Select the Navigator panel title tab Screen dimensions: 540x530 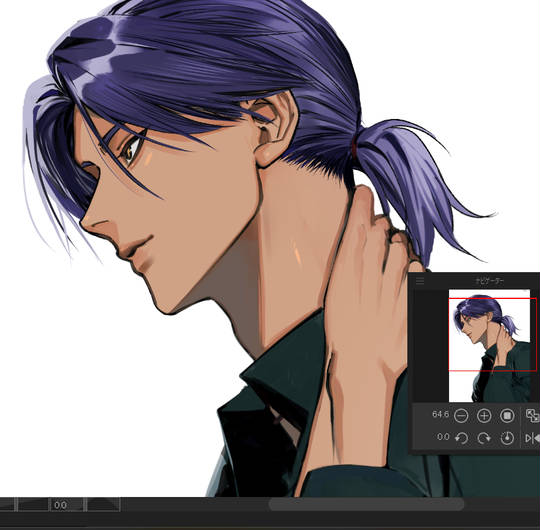[490, 281]
